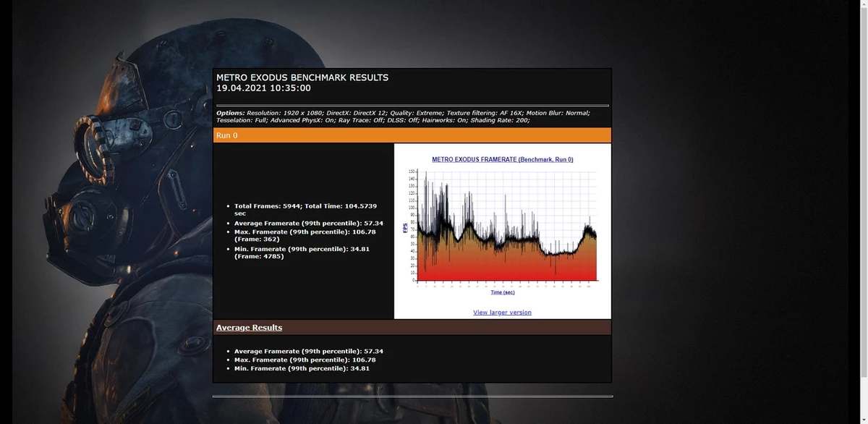Open the "View larger version" link

click(x=502, y=313)
